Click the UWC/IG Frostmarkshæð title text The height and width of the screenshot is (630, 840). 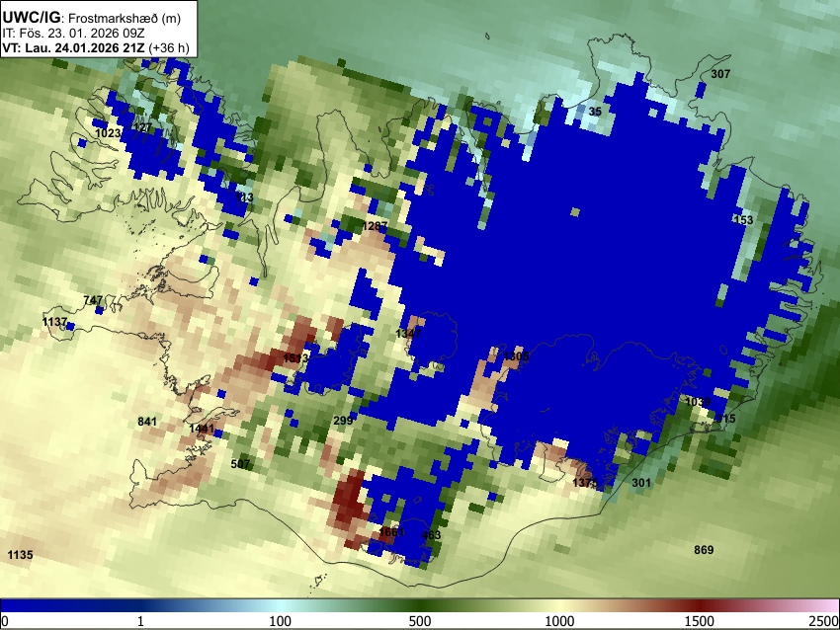(x=92, y=18)
